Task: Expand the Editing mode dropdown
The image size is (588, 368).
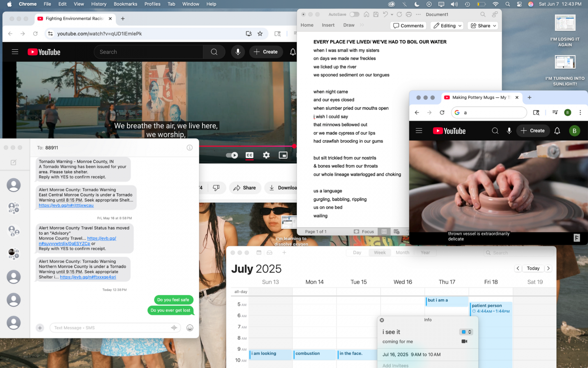Action: click(447, 26)
